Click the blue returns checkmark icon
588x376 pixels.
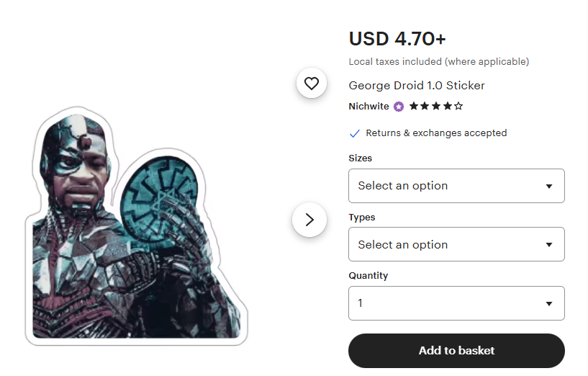click(354, 133)
